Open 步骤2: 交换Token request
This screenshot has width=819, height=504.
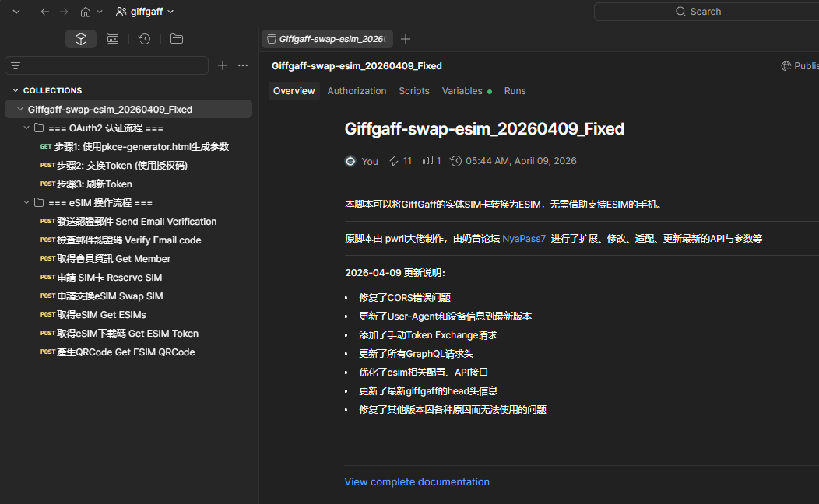coord(114,166)
